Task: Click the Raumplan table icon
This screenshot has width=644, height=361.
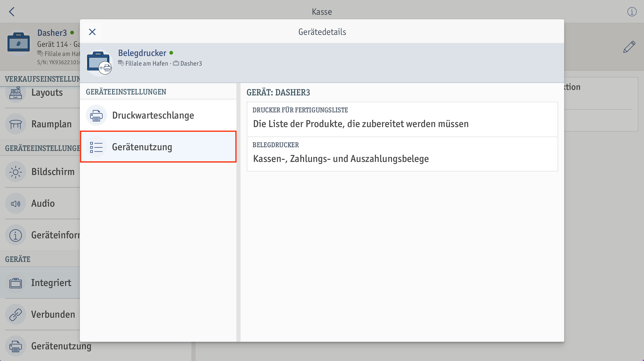Action: [x=16, y=124]
